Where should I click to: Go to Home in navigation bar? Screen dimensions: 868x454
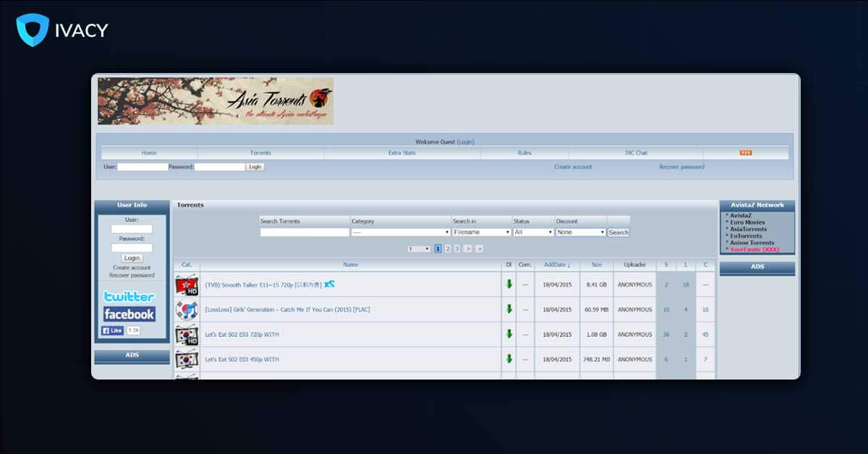coord(149,153)
